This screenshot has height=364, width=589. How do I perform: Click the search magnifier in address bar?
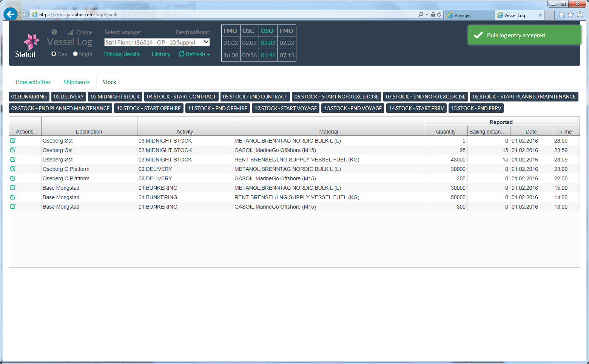(421, 15)
